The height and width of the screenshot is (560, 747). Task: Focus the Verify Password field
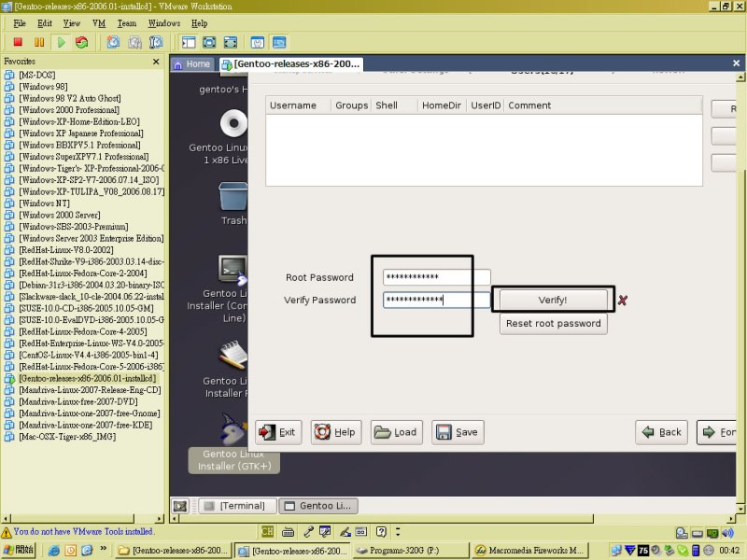436,300
